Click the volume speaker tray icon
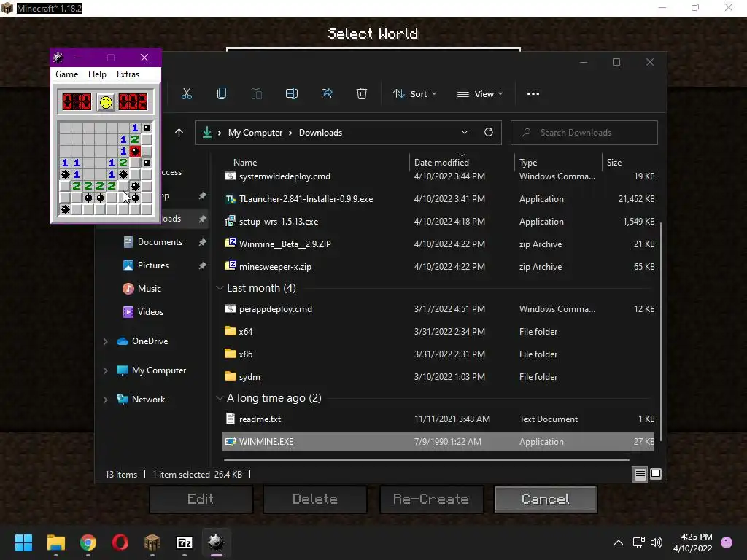The image size is (747, 560). pyautogui.click(x=657, y=542)
